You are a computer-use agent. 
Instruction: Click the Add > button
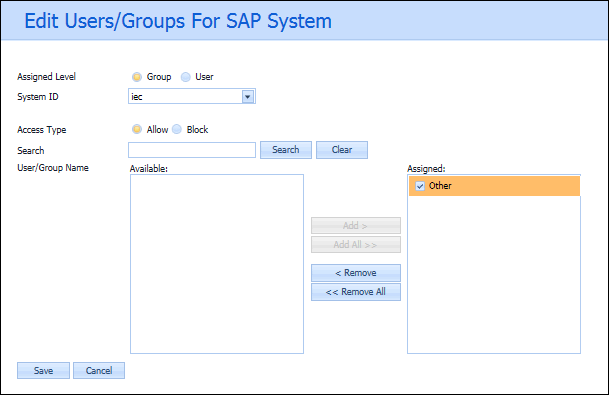pos(356,226)
